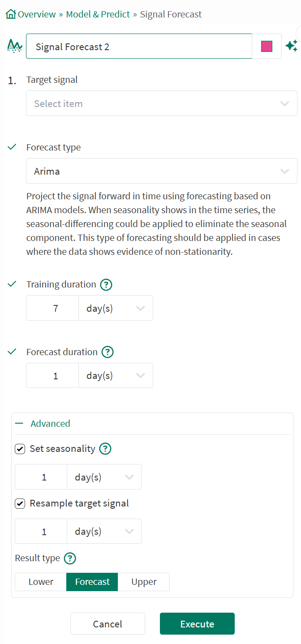Expand the Forecast type Arima dropdown

(161, 171)
